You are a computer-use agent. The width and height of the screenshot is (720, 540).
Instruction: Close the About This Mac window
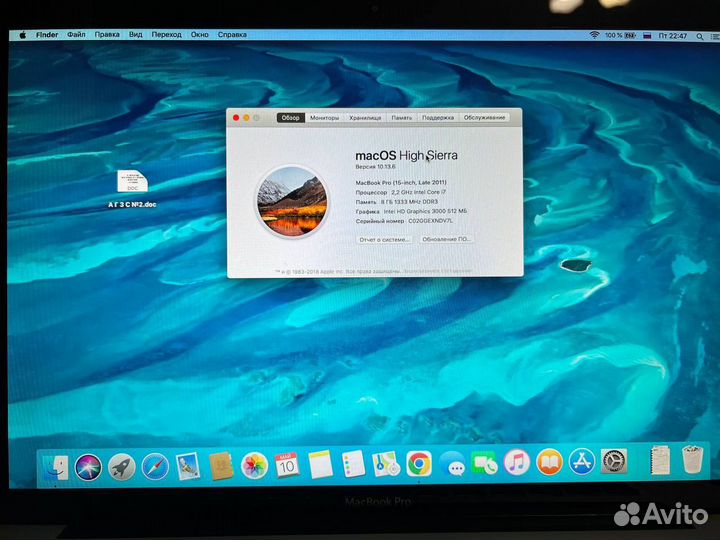pos(236,118)
